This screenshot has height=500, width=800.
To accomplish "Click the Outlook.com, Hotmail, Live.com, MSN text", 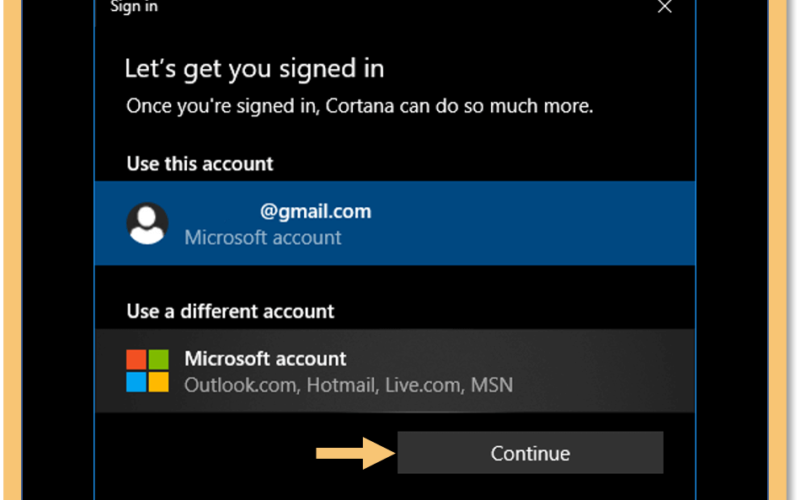I will coord(348,385).
